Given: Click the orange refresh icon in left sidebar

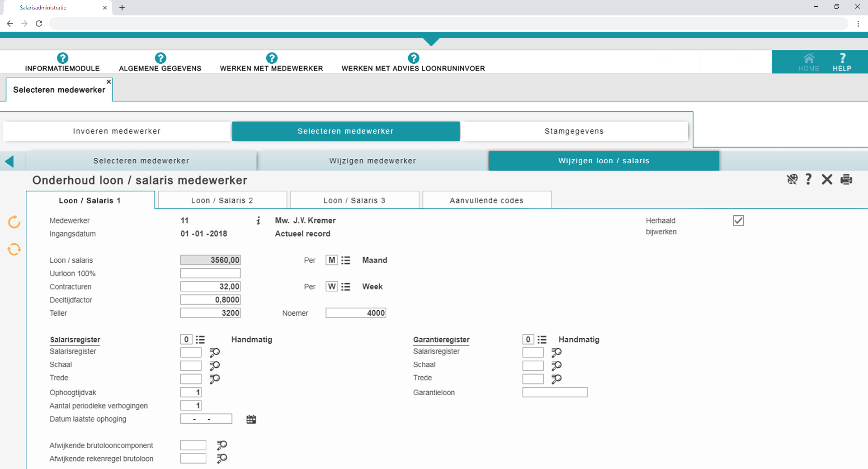Looking at the screenshot, I should 14,222.
